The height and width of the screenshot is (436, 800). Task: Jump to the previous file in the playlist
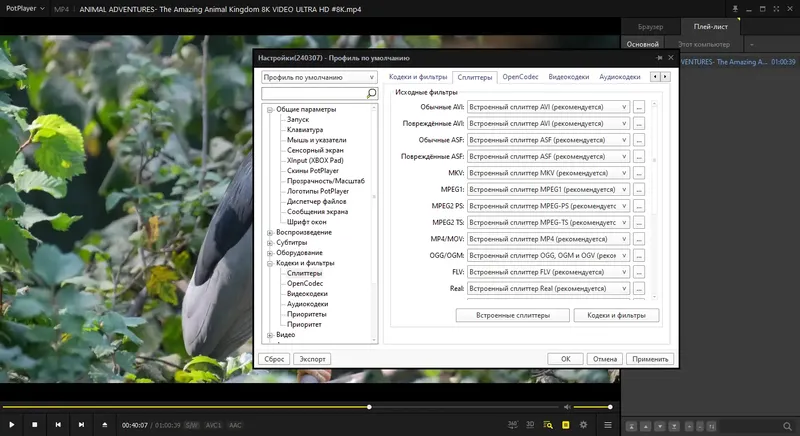(x=58, y=424)
